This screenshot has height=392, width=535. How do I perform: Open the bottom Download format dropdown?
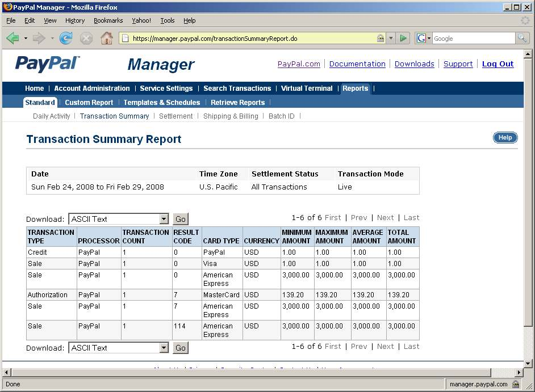click(x=164, y=348)
